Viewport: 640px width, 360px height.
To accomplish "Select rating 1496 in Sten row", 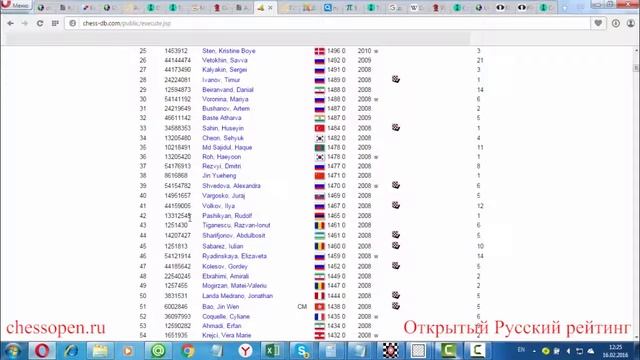I will (x=333, y=51).
